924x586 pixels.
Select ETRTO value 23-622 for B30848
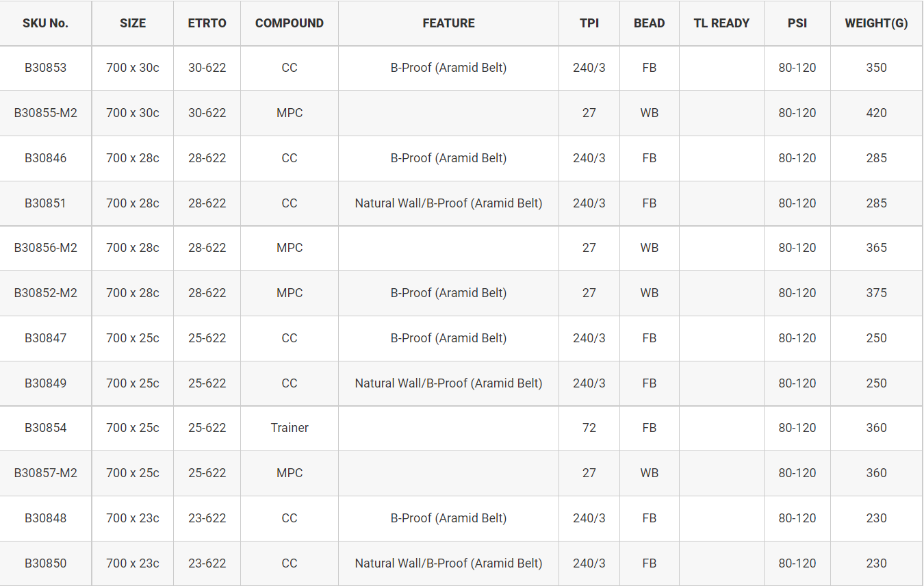click(207, 518)
